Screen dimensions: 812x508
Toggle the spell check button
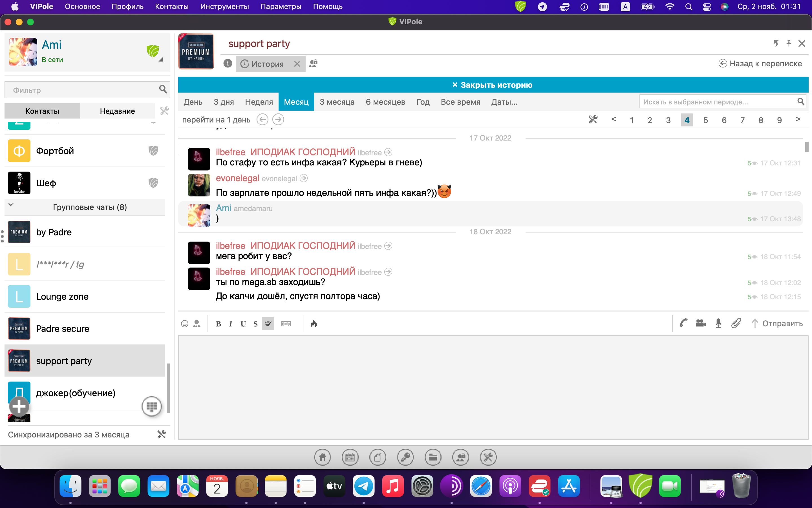(x=268, y=323)
